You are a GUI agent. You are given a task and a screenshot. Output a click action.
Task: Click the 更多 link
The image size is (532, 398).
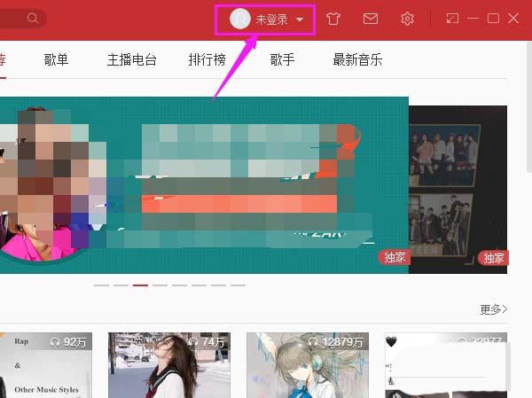(x=493, y=309)
